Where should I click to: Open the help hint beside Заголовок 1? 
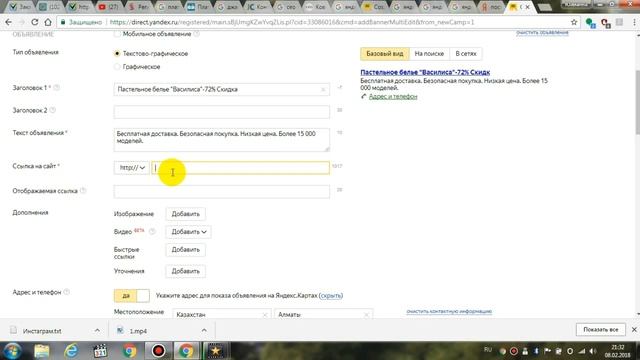pos(57,87)
